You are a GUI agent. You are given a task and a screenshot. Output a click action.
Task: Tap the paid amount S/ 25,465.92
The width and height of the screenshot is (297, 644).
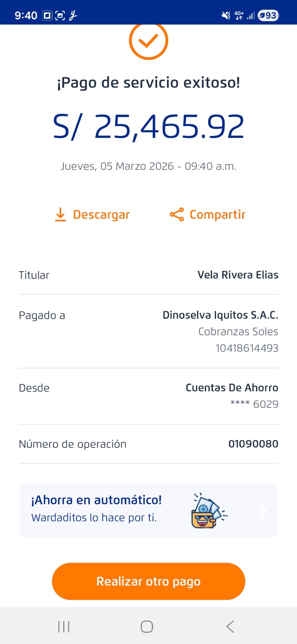coord(148,127)
